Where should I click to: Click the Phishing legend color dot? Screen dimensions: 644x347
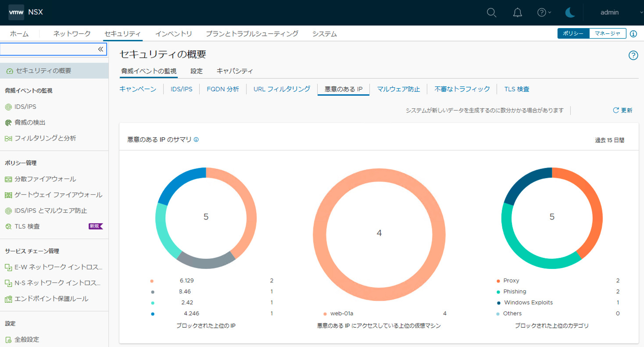click(x=498, y=292)
